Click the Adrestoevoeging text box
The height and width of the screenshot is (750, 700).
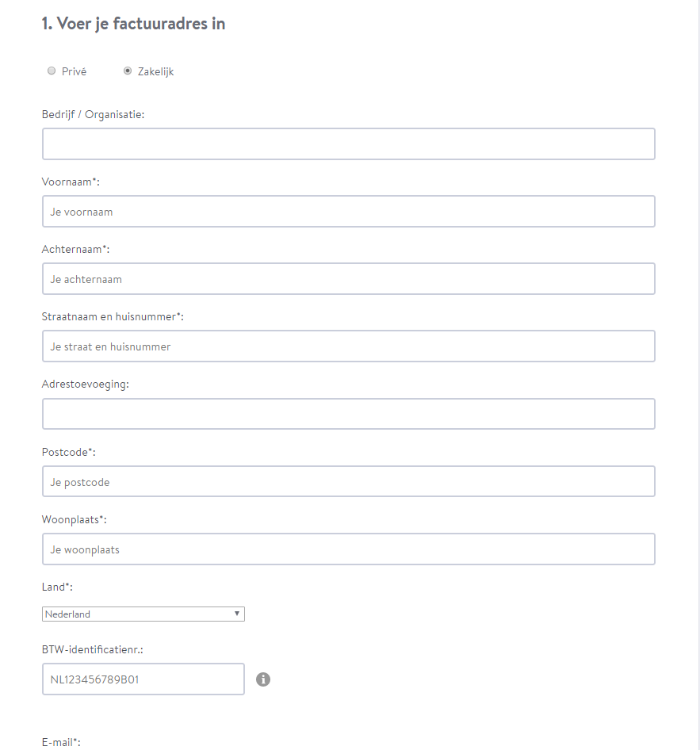tap(349, 414)
